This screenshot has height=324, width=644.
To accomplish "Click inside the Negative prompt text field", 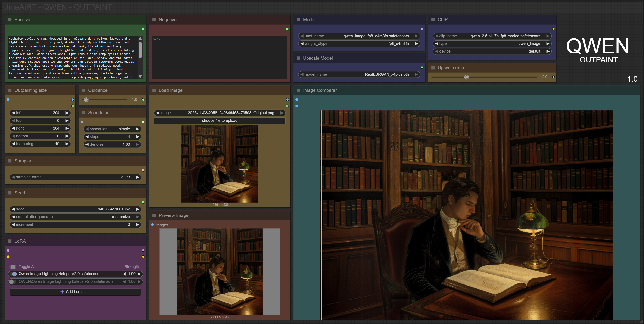I will click(220, 58).
